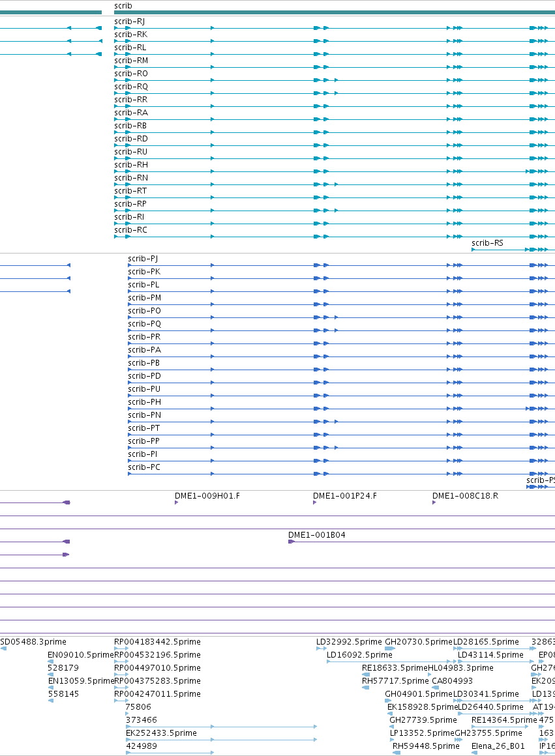Image resolution: width=555 pixels, height=756 pixels.
Task: Click on scrib-PB CDS
Action: [x=144, y=362]
